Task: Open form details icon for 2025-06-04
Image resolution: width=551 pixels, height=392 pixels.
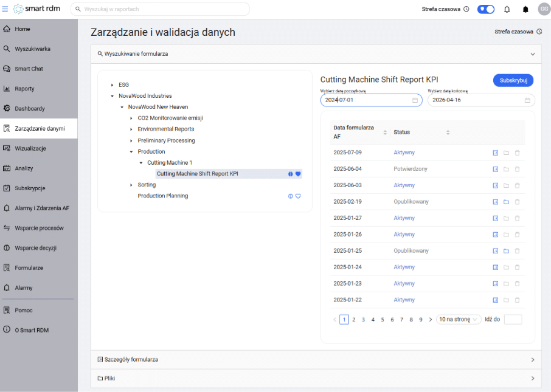Action: point(496,170)
